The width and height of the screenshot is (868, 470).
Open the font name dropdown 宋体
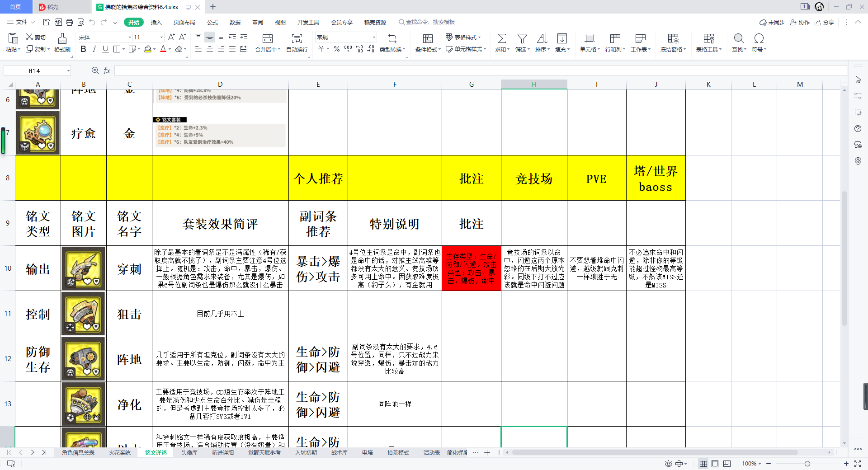(130, 37)
